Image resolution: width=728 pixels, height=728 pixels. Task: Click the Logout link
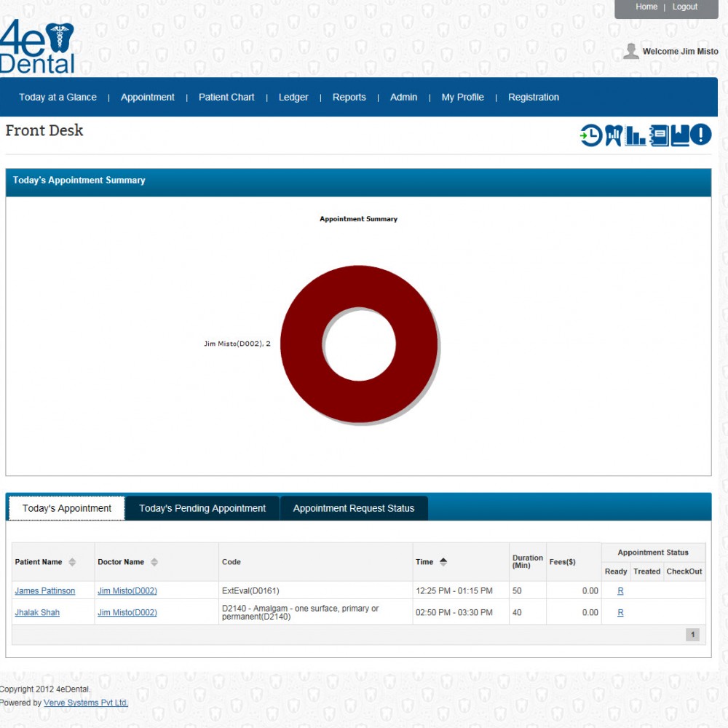point(685,7)
